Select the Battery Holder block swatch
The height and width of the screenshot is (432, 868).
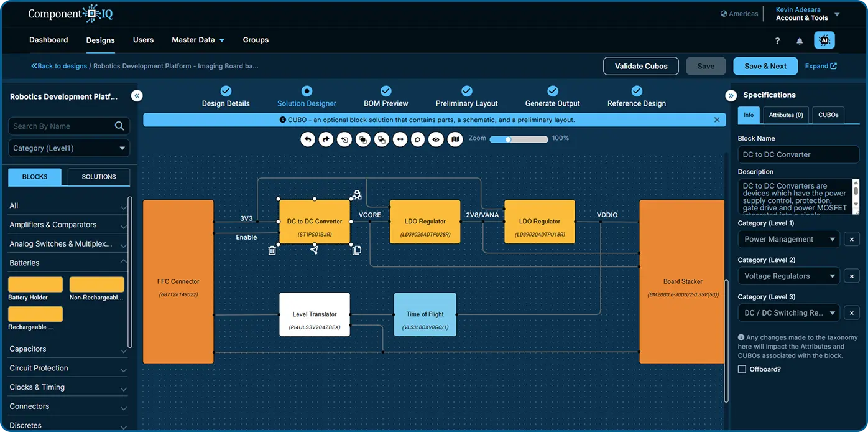35,284
